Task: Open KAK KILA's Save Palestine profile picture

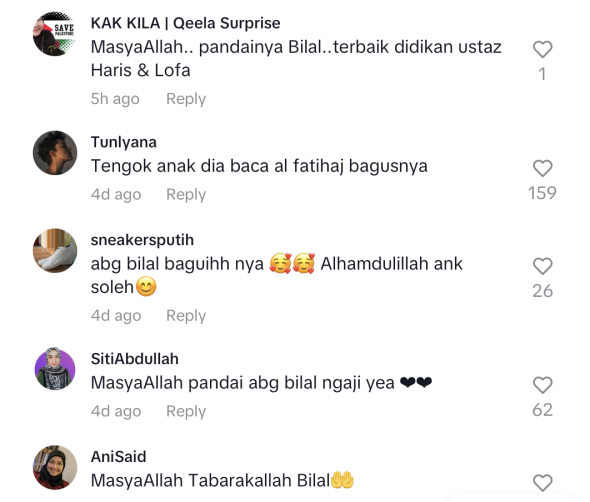Action: click(55, 34)
